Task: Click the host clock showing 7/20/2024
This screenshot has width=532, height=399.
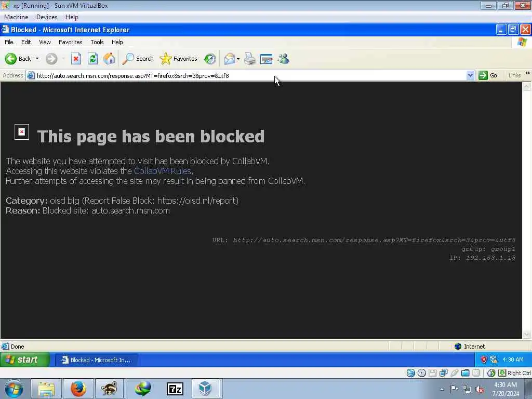Action: 506,389
